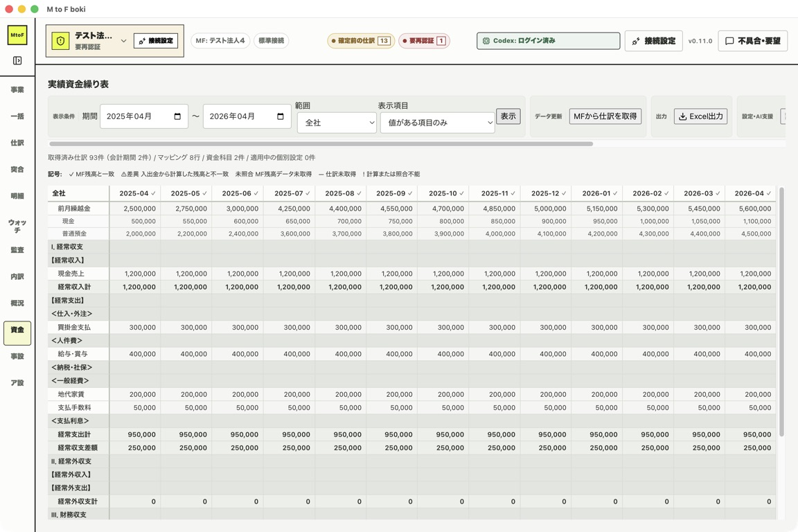
Task: Click the 経常外収支計 row label
Action: click(x=78, y=502)
